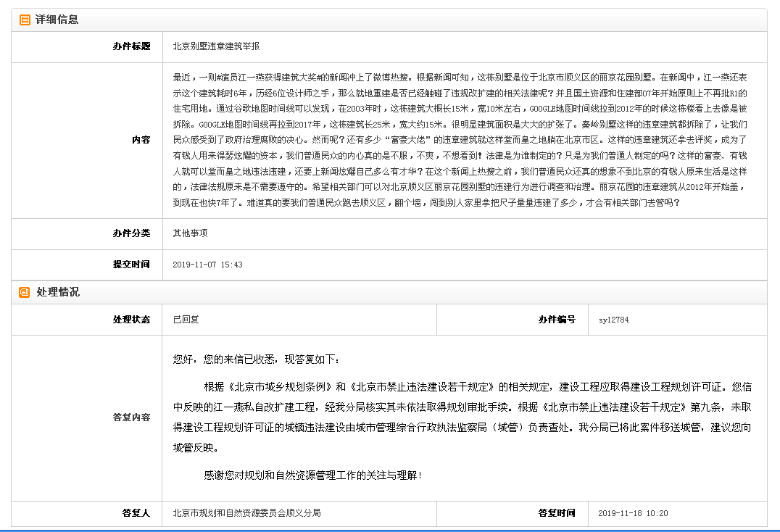Click the 办件分类 row label
This screenshot has width=780, height=532.
[131, 233]
